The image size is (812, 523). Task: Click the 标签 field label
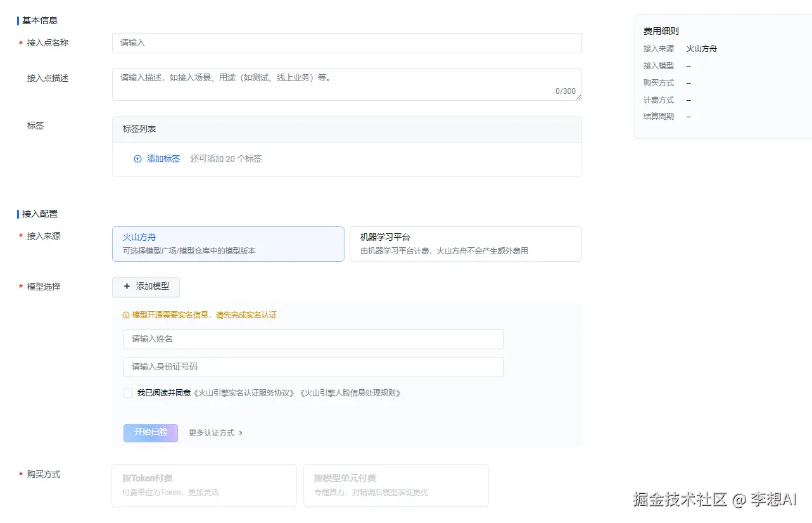[x=35, y=126]
